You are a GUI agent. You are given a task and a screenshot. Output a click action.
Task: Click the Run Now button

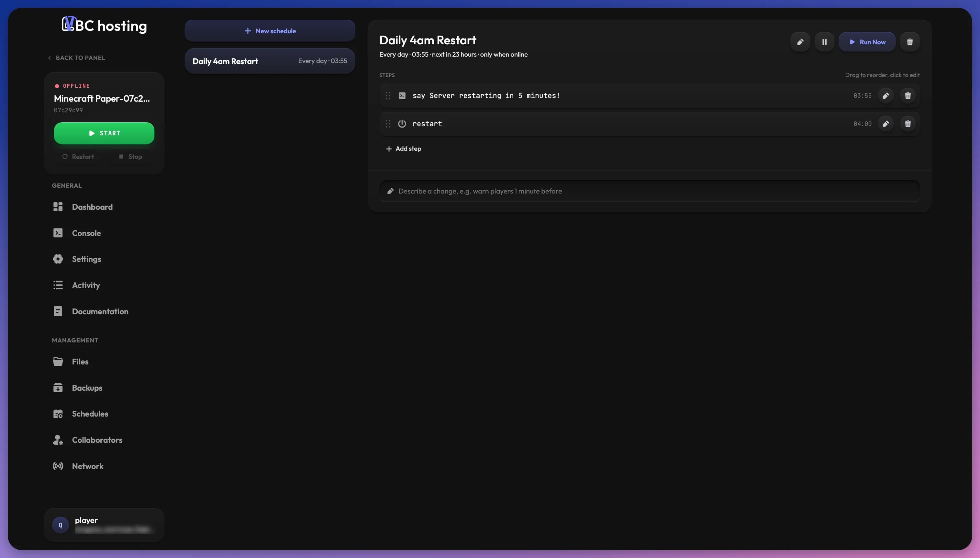tap(867, 42)
